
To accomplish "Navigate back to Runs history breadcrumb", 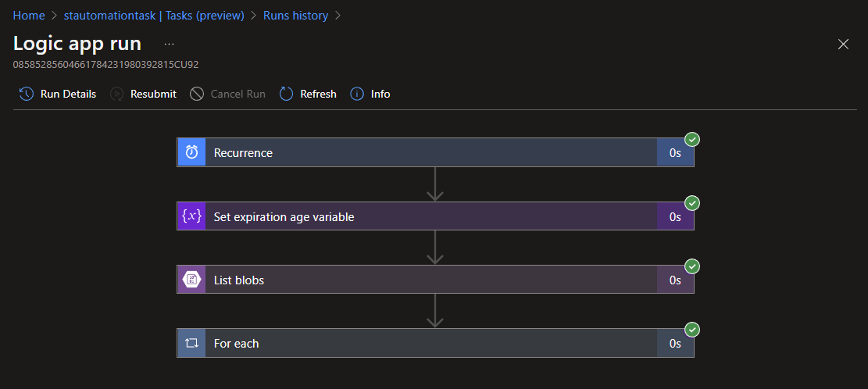I will pyautogui.click(x=295, y=16).
